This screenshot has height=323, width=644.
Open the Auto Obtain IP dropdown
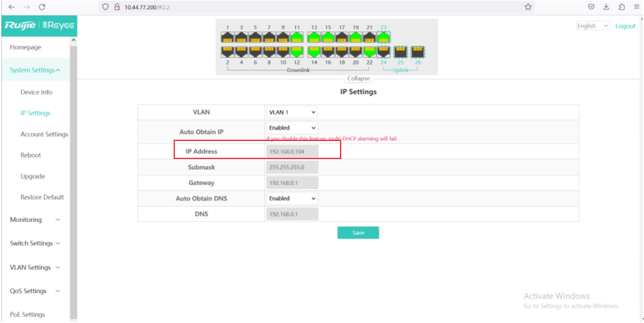[x=291, y=128]
